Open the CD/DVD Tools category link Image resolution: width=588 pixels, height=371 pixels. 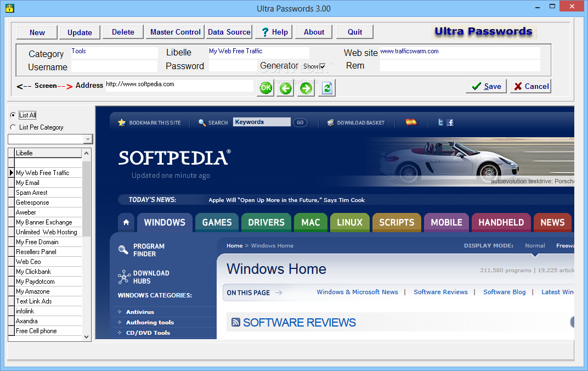tap(148, 333)
